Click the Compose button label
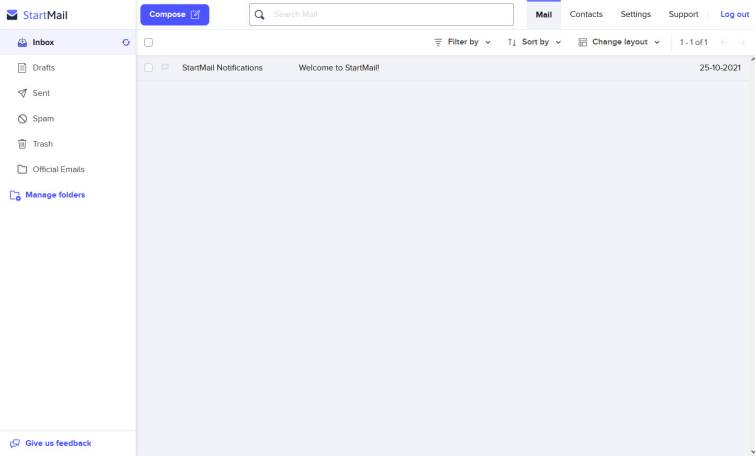Image resolution: width=755 pixels, height=456 pixels. coord(167,14)
